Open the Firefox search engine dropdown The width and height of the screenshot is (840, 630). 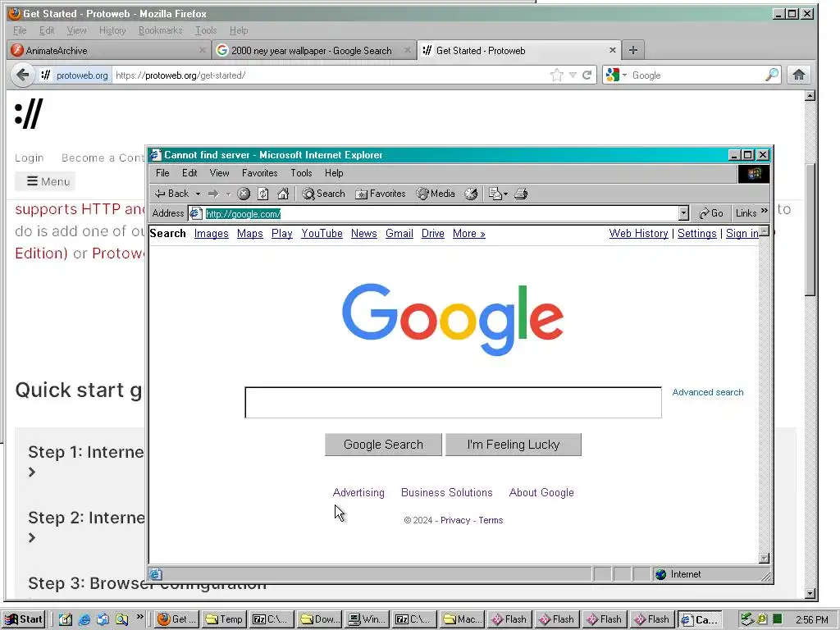point(615,75)
